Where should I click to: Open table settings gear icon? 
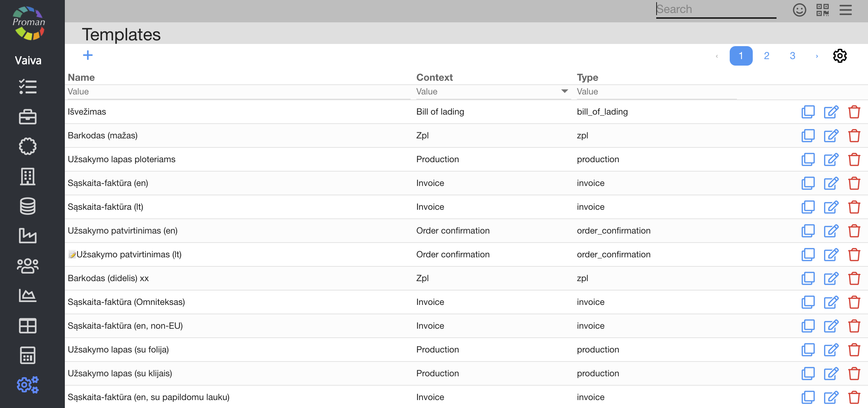840,56
